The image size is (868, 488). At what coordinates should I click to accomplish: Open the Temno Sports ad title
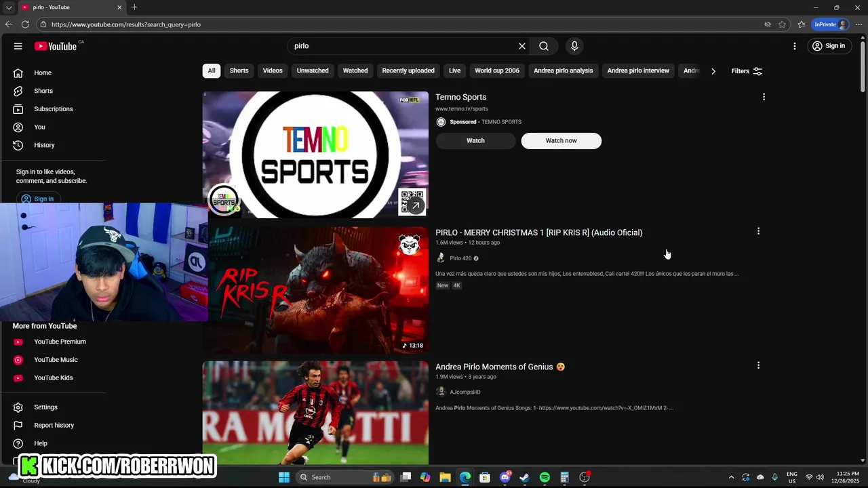pos(461,97)
